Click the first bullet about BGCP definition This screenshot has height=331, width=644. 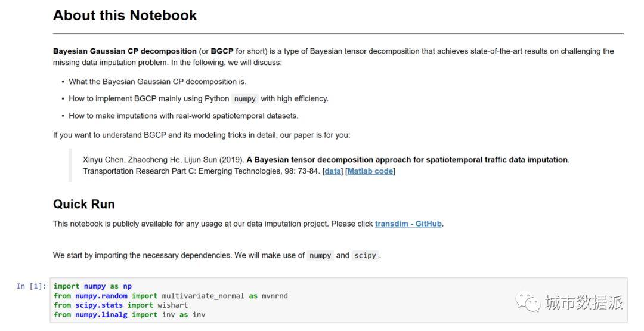157,82
